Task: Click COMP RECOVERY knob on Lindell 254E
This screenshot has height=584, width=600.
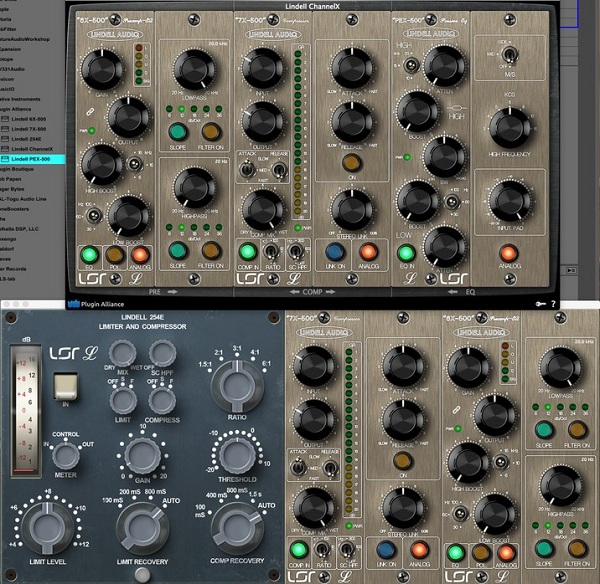Action: [237, 528]
